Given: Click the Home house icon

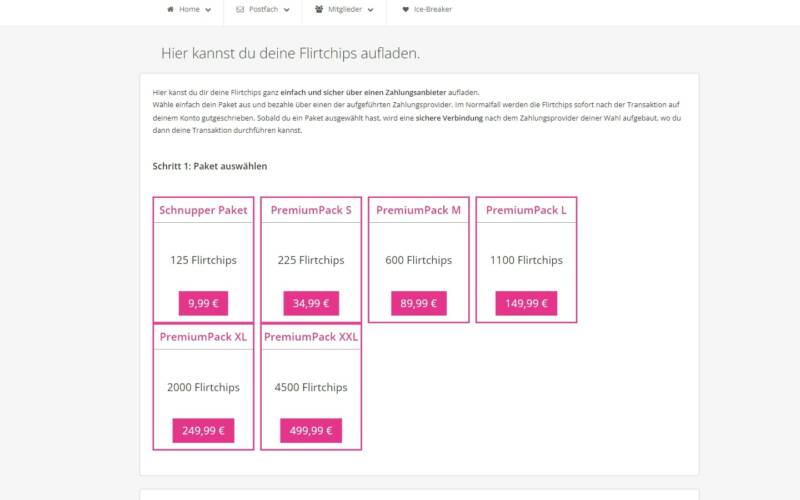Looking at the screenshot, I should [170, 9].
